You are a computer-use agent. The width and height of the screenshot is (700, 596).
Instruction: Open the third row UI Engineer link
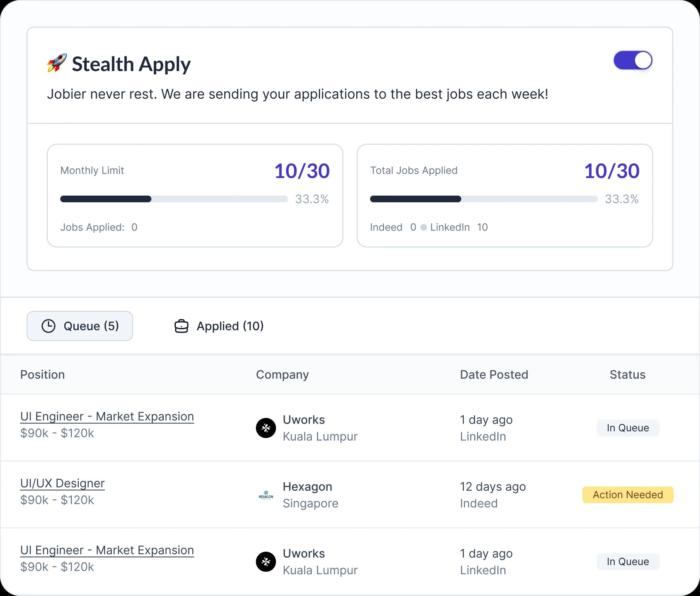[107, 550]
